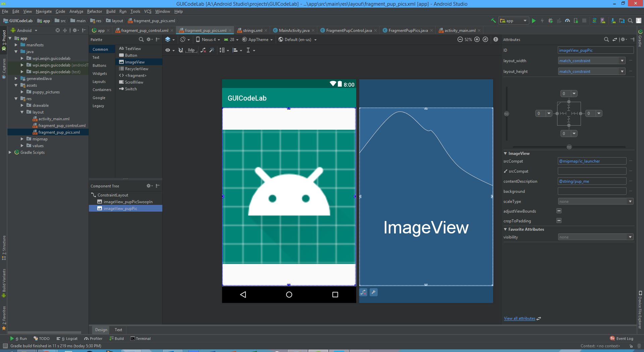Show warnings and errors icon in design toolbar
This screenshot has width=644, height=352.
tap(496, 39)
